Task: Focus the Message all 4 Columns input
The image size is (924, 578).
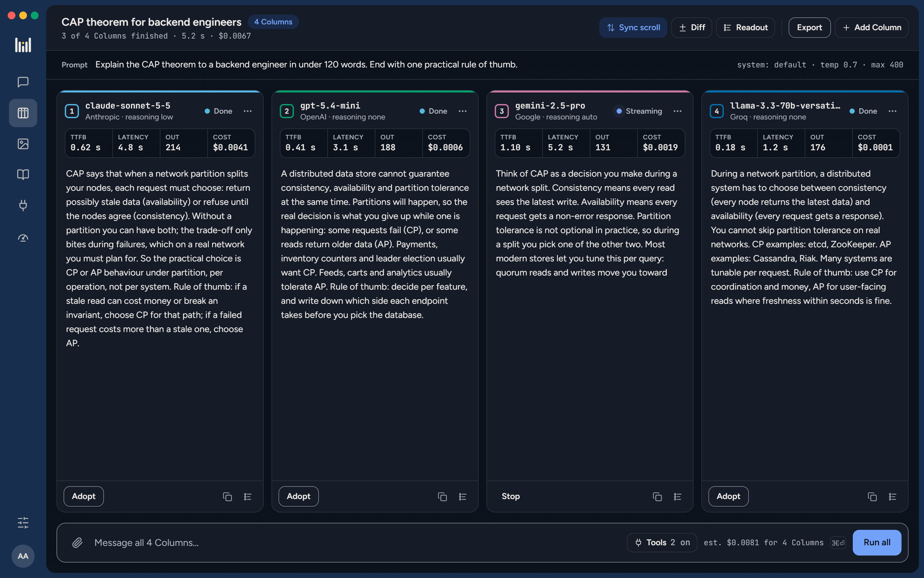Action: click(x=355, y=542)
